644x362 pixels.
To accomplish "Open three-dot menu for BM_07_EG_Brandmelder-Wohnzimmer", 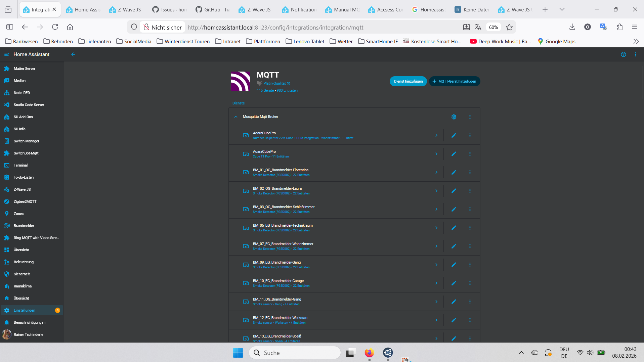I will coord(470,246).
